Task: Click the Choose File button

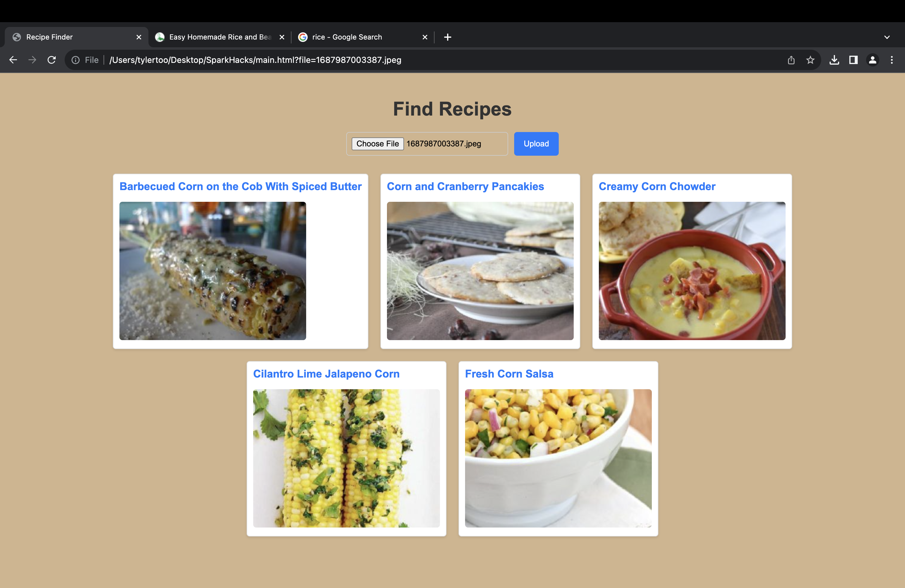Action: pos(377,144)
